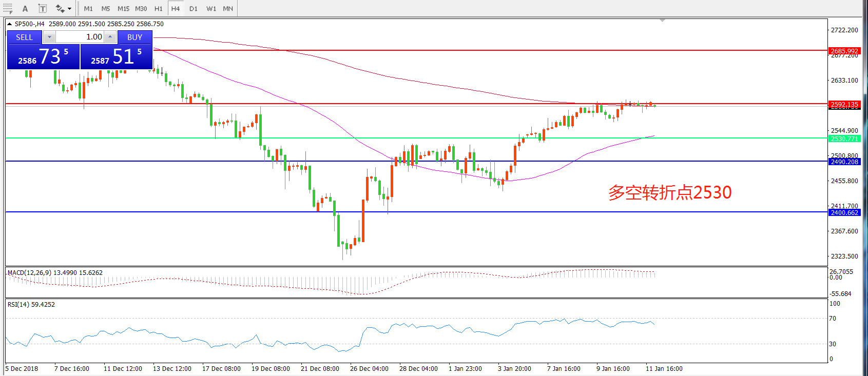The height and width of the screenshot is (376, 868).
Task: Open the Arrows tool dropdown arrow
Action: [x=70, y=9]
